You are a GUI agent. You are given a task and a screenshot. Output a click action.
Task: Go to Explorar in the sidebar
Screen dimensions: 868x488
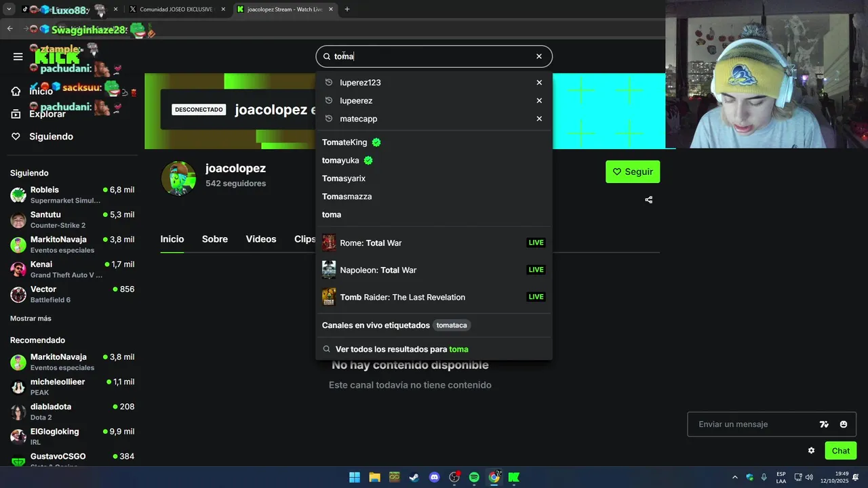[47, 114]
